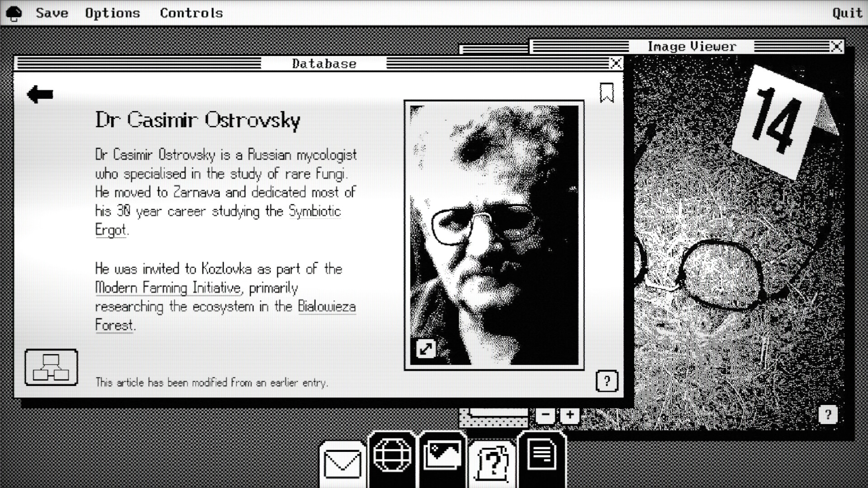Image resolution: width=868 pixels, height=488 pixels.
Task: Open the image viewer dock icon
Action: pos(442,455)
